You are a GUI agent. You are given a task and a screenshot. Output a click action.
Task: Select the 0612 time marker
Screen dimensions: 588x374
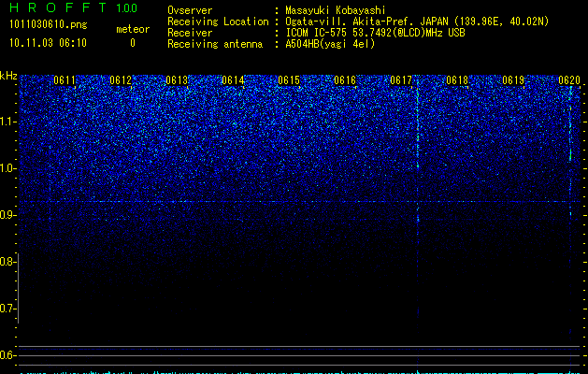tap(121, 80)
